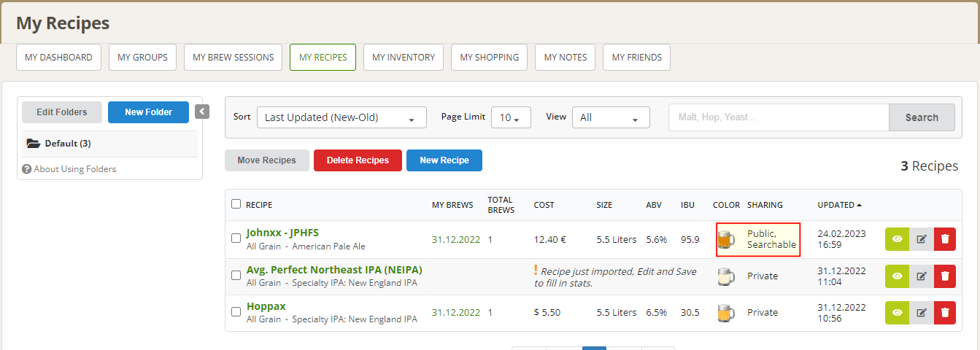The width and height of the screenshot is (980, 350).
Task: Switch to the My Brew Sessions tab
Action: 234,58
